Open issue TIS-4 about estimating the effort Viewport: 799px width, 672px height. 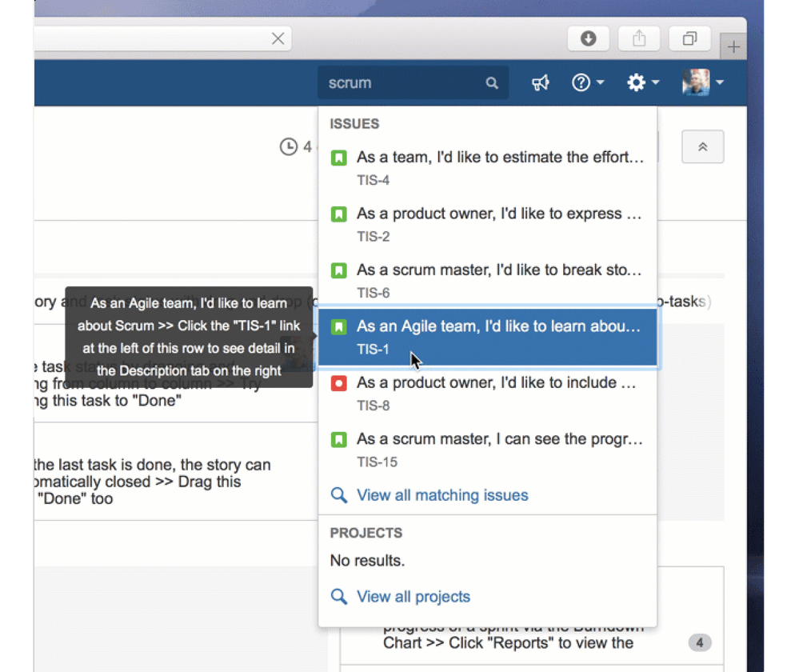pyautogui.click(x=488, y=168)
